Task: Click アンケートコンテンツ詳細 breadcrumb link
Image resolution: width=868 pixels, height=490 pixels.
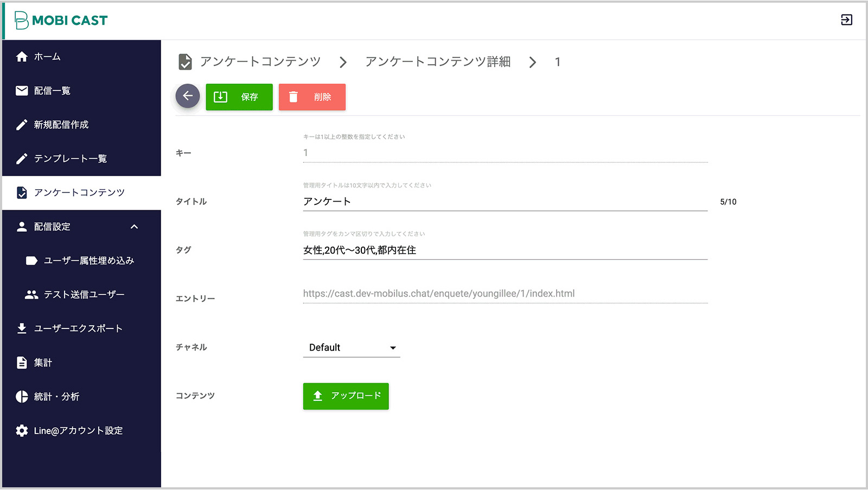Action: pos(438,62)
